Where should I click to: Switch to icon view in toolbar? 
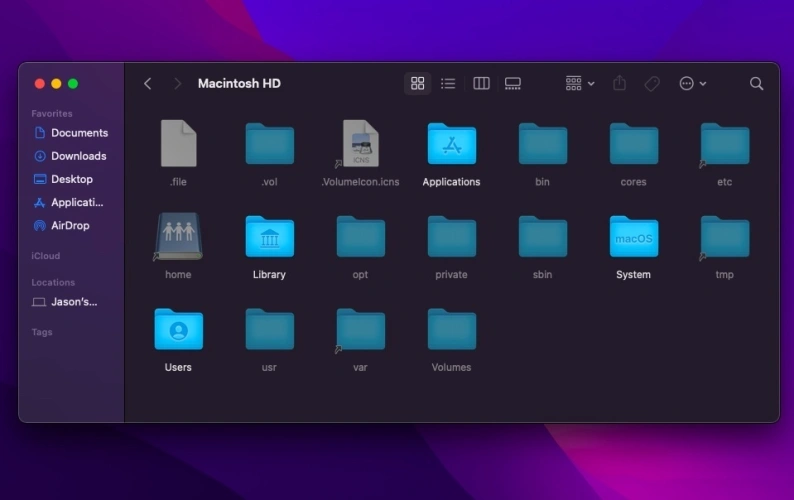point(418,84)
